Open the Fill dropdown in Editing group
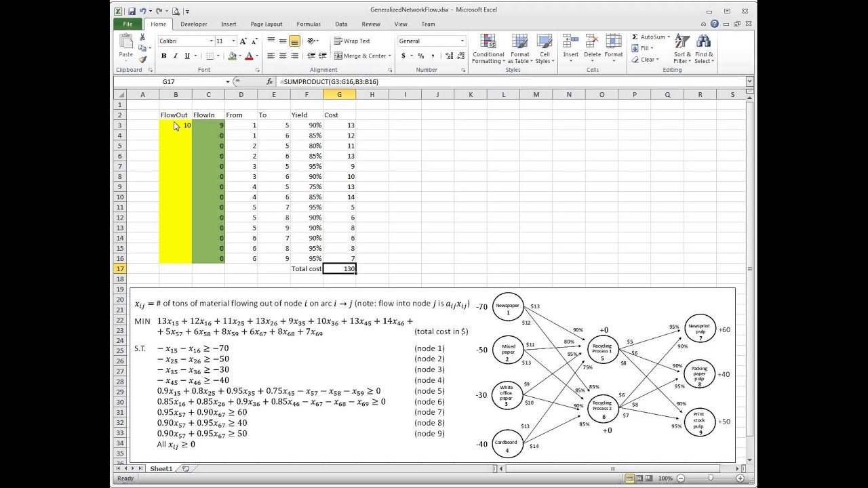868x488 pixels. (644, 48)
